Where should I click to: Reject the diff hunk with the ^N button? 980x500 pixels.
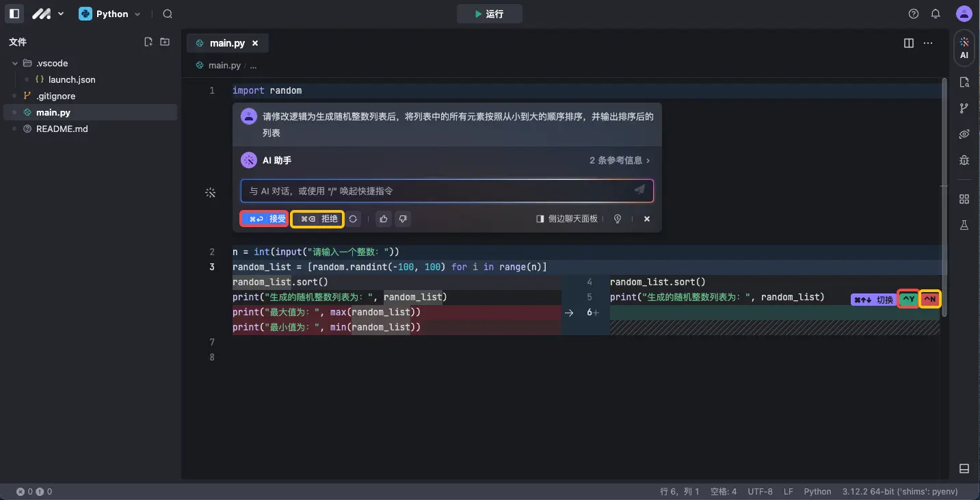point(929,299)
